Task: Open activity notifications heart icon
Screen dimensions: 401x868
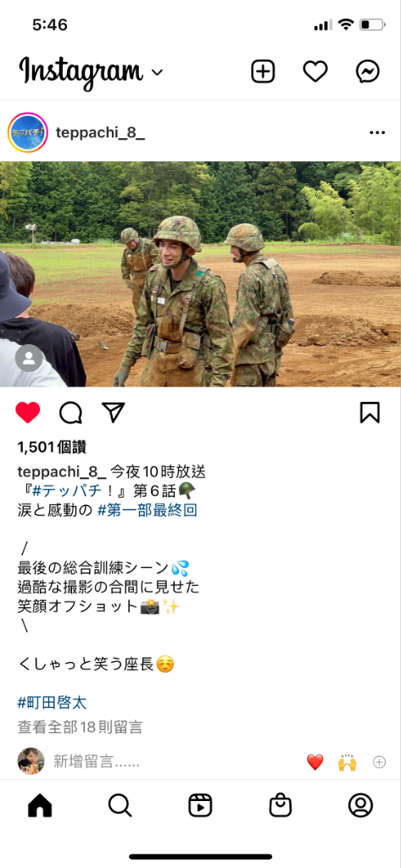Action: point(315,71)
